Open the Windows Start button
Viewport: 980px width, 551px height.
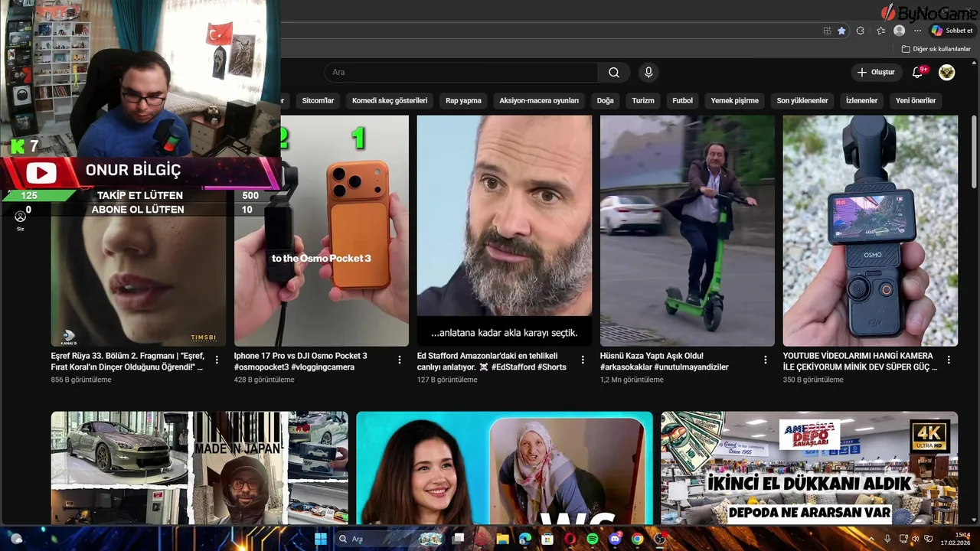tap(320, 539)
